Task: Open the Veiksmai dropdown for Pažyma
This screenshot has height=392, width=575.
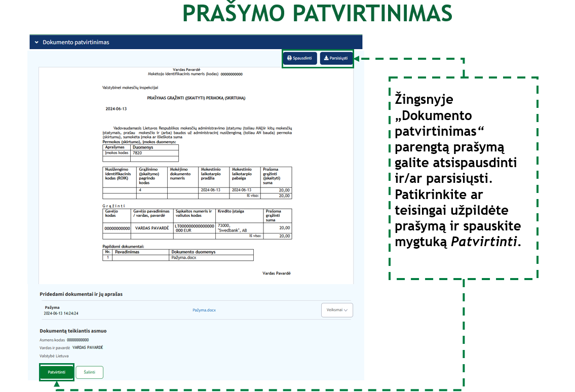Action: coord(337,310)
